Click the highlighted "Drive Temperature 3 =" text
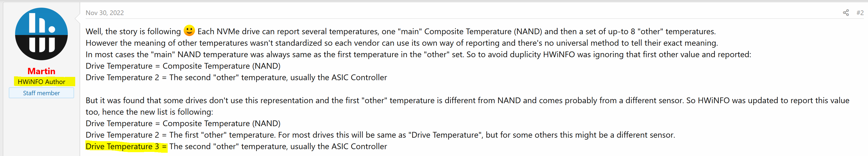The height and width of the screenshot is (156, 868). (x=126, y=147)
